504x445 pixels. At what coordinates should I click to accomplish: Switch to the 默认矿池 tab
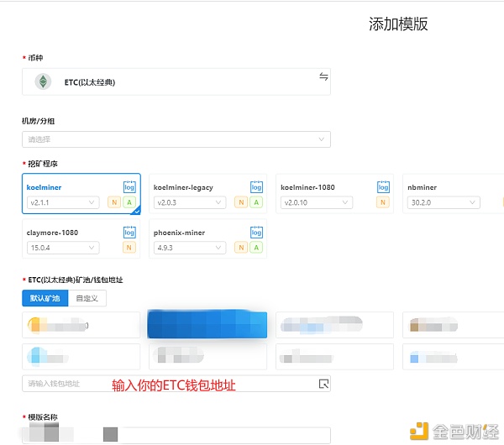click(45, 298)
